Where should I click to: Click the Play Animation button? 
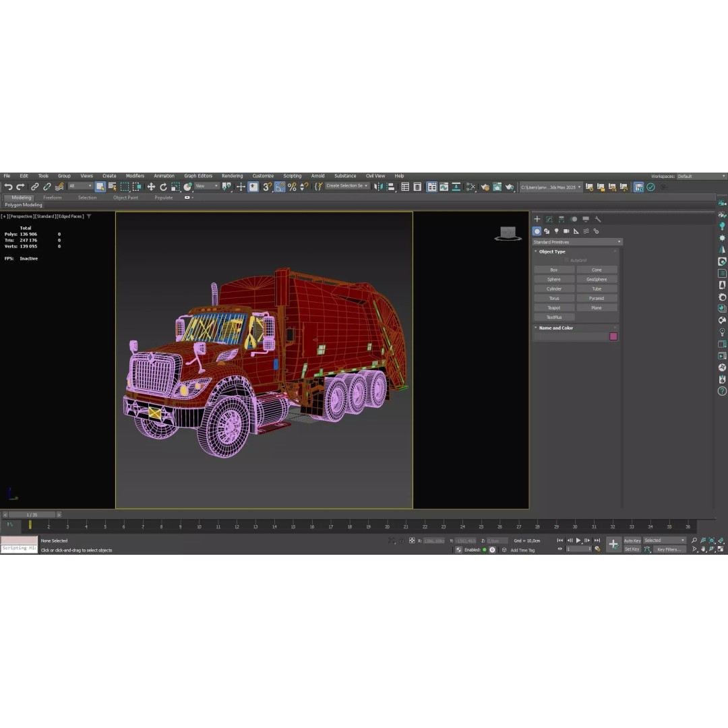[x=578, y=541]
